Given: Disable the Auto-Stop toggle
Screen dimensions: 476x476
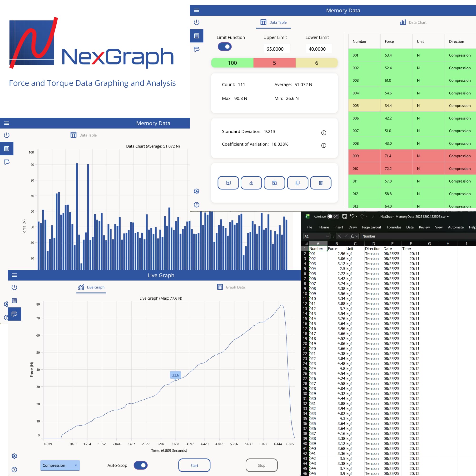Looking at the screenshot, I should coord(141,465).
